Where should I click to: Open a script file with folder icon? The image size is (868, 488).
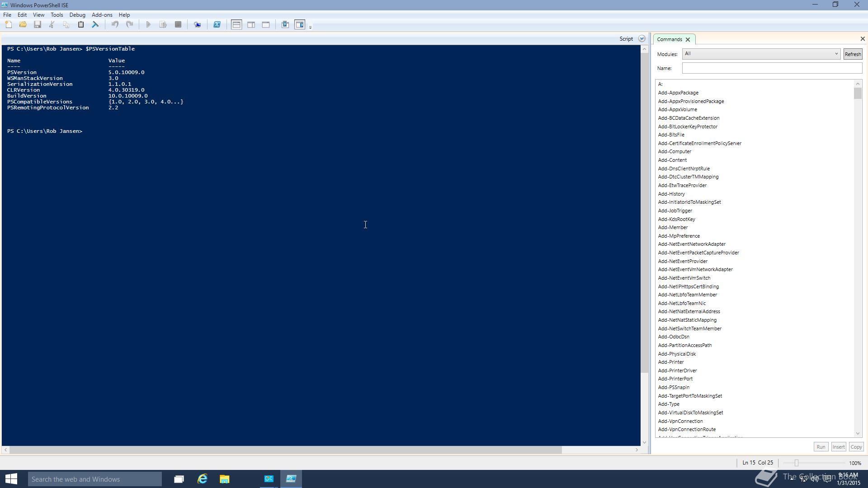tap(23, 25)
